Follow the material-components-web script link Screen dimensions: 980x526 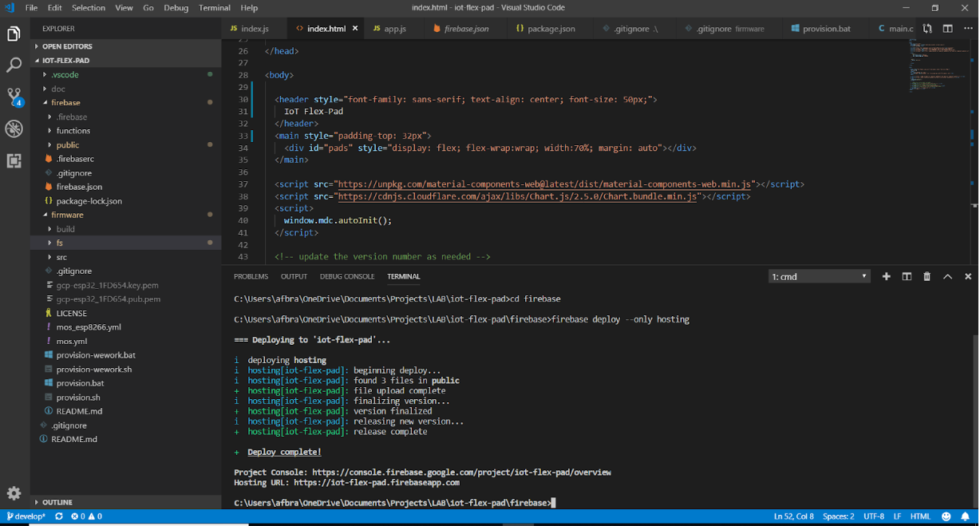click(x=544, y=184)
